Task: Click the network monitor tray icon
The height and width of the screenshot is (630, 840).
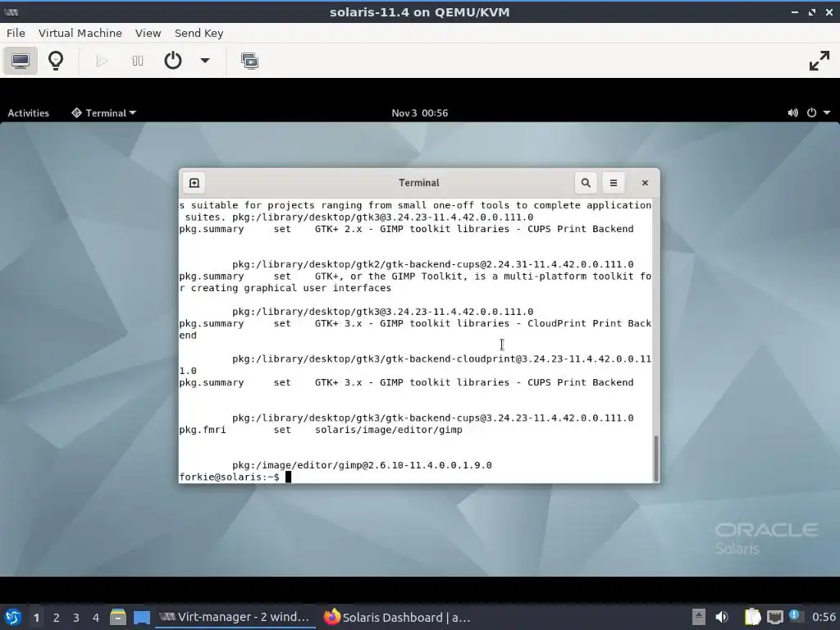Action: pyautogui.click(x=774, y=617)
